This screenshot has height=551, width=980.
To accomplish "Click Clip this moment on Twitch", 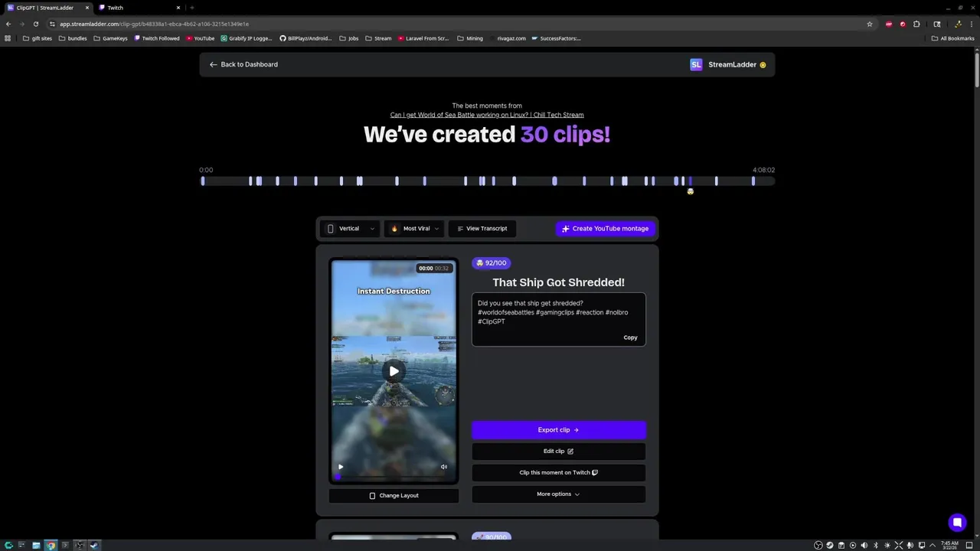I will click(x=558, y=472).
